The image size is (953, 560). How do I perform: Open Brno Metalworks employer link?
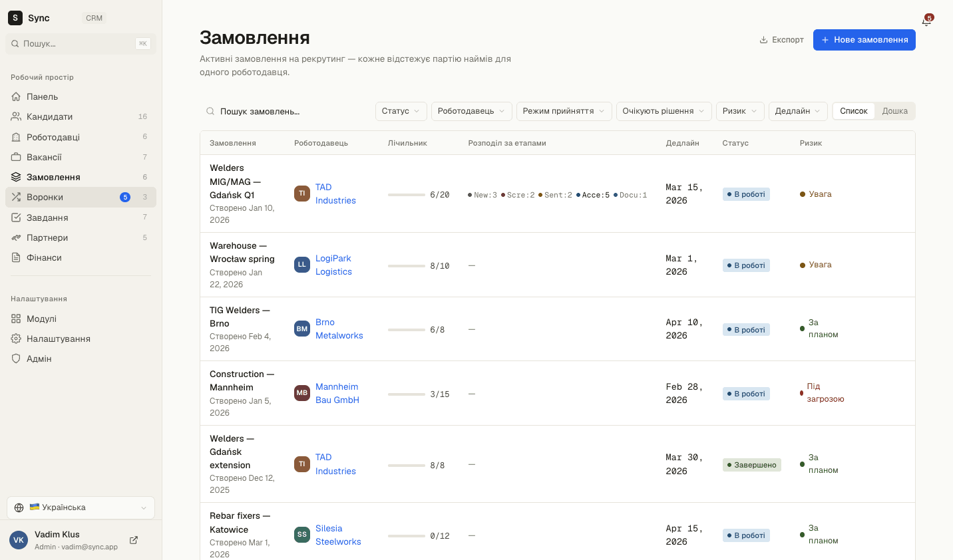(339, 329)
